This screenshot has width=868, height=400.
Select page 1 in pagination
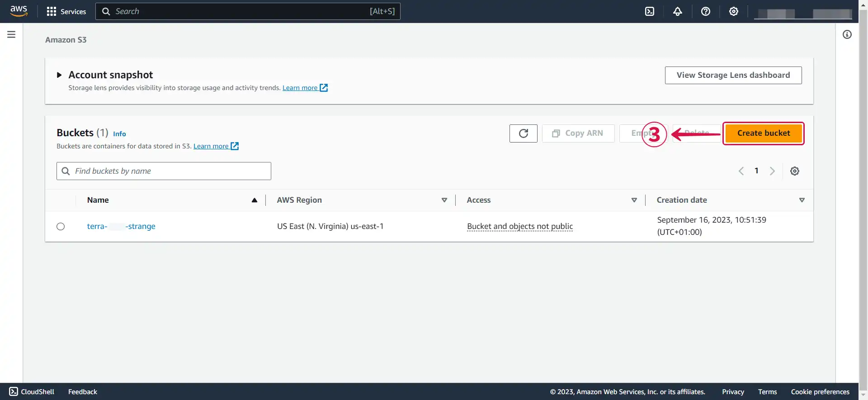756,171
